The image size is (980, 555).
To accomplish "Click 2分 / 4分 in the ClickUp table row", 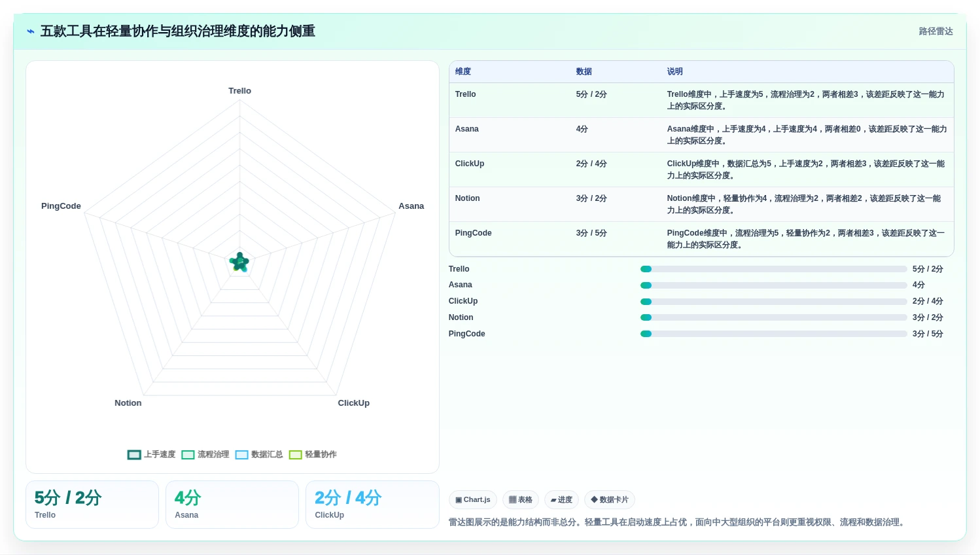I will coord(591,164).
